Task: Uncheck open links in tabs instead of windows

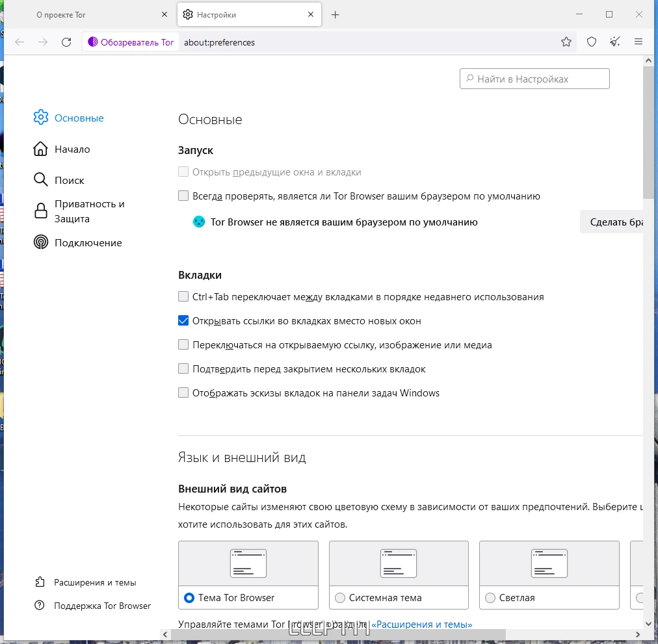Action: coord(183,320)
